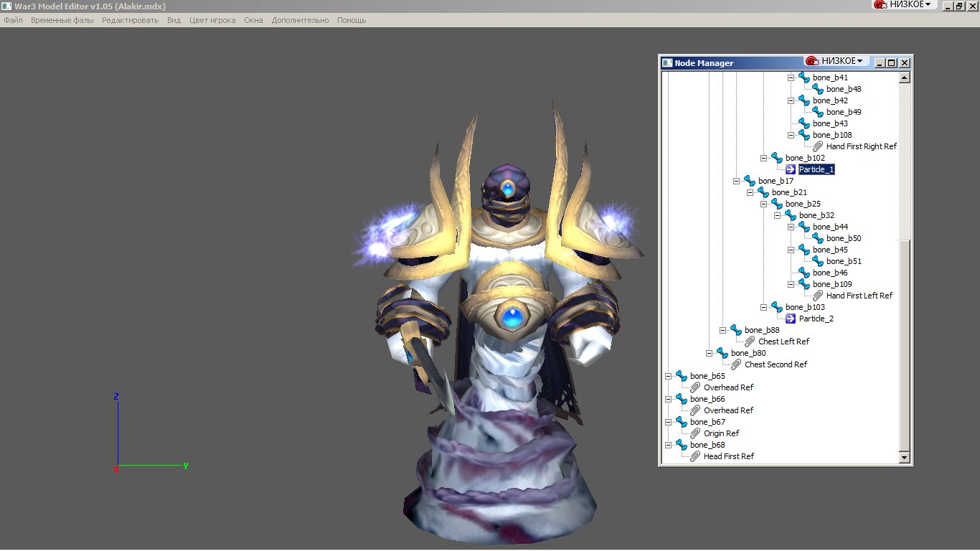
Task: Open НИЗКОЕ dropdown in main title bar
Action: [903, 4]
